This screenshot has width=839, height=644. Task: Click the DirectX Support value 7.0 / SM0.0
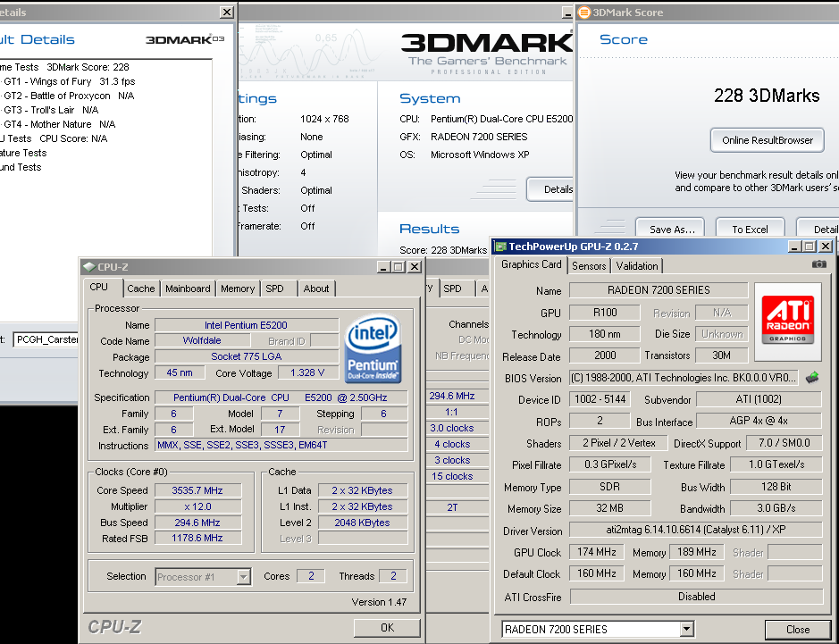(x=784, y=443)
